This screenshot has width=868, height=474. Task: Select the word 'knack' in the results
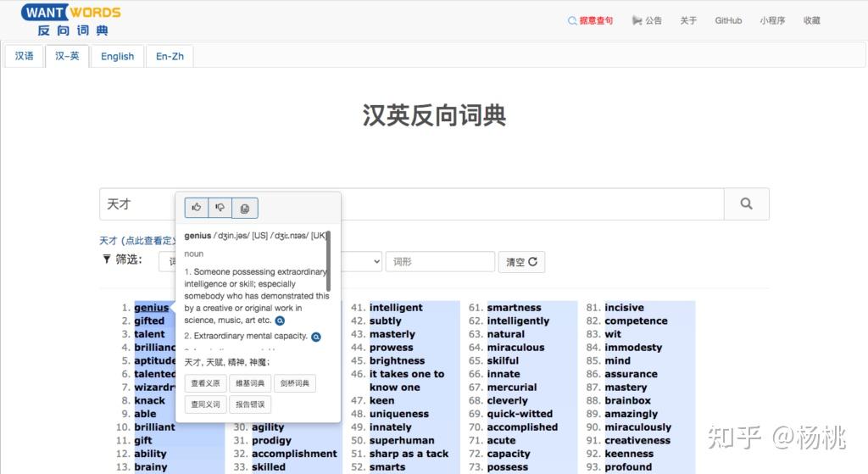[x=149, y=400]
